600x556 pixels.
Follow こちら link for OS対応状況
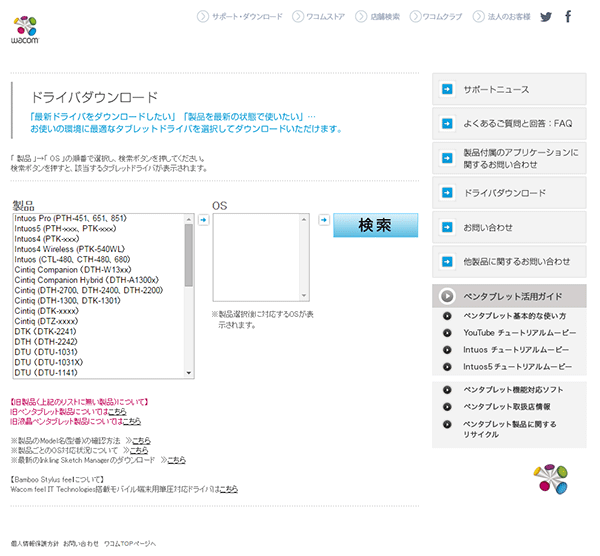pos(139,450)
